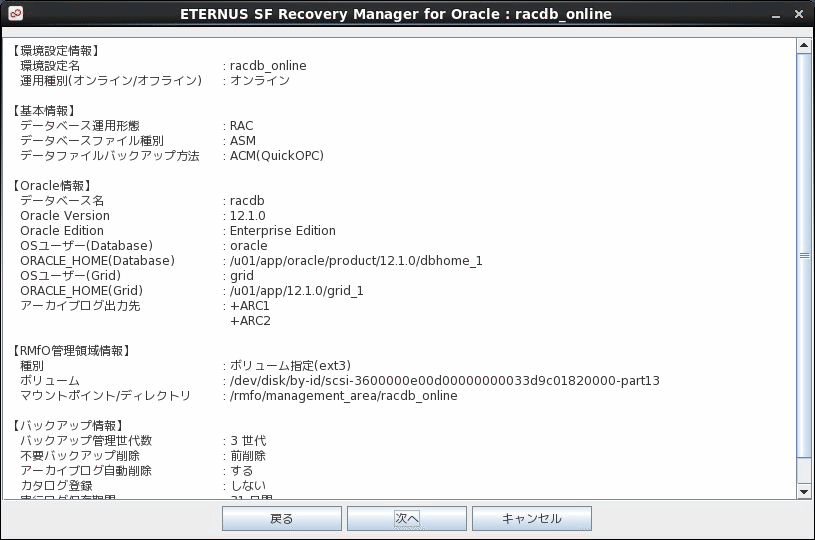Screen dimensions: 815x540
Task: Click the /dev/disk/by-id/scsi volume path
Action: tap(445, 381)
